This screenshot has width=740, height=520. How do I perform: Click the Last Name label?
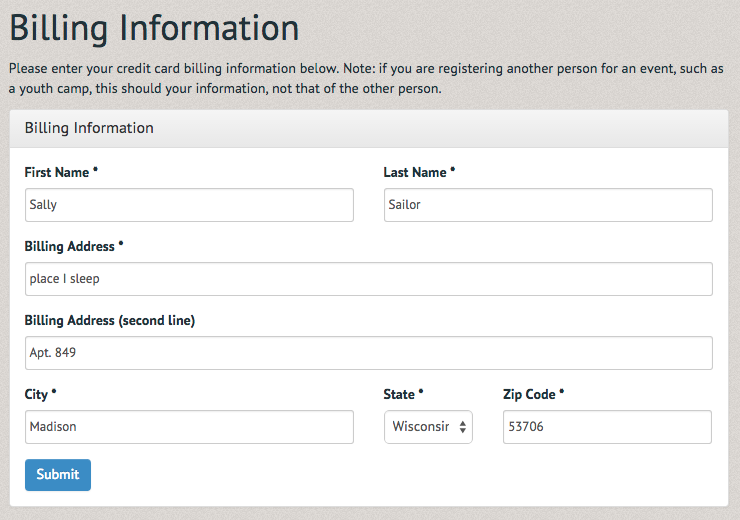[415, 172]
